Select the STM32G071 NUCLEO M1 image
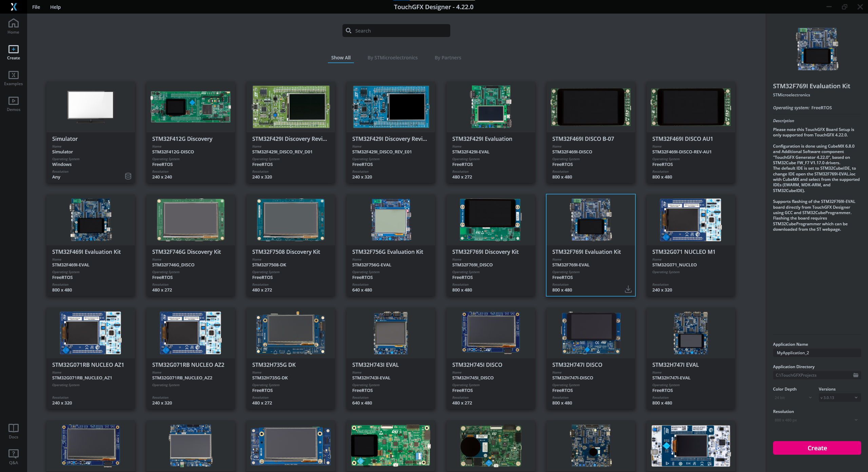This screenshot has height=472, width=868. [691, 220]
